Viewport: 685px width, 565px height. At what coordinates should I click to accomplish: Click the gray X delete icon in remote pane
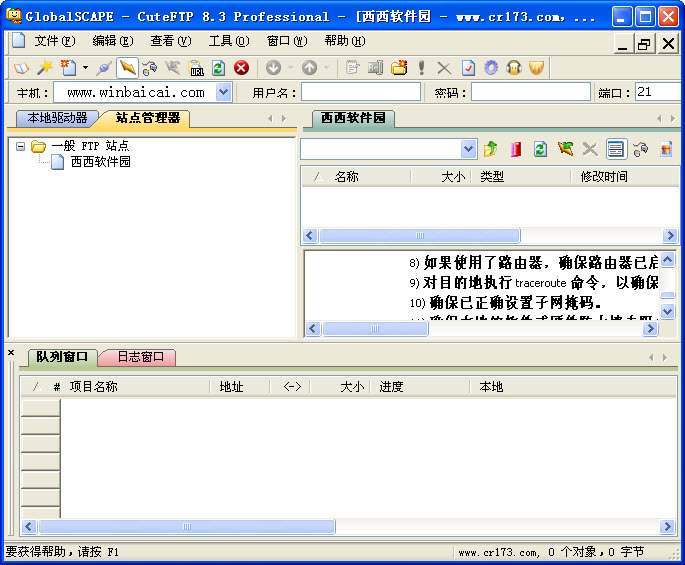[x=590, y=149]
